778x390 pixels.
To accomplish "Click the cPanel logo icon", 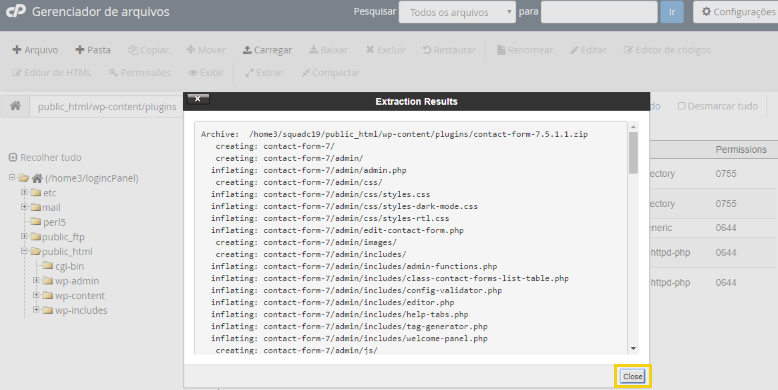I will pyautogui.click(x=16, y=11).
